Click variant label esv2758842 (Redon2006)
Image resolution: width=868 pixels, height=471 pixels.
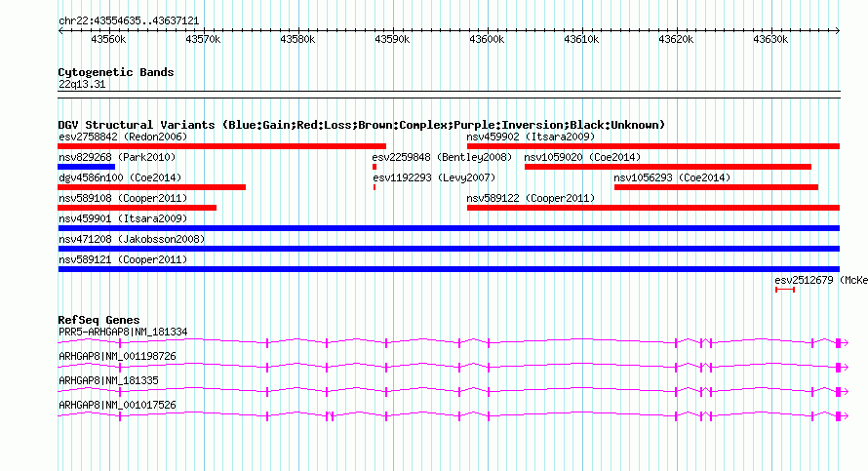tap(123, 137)
